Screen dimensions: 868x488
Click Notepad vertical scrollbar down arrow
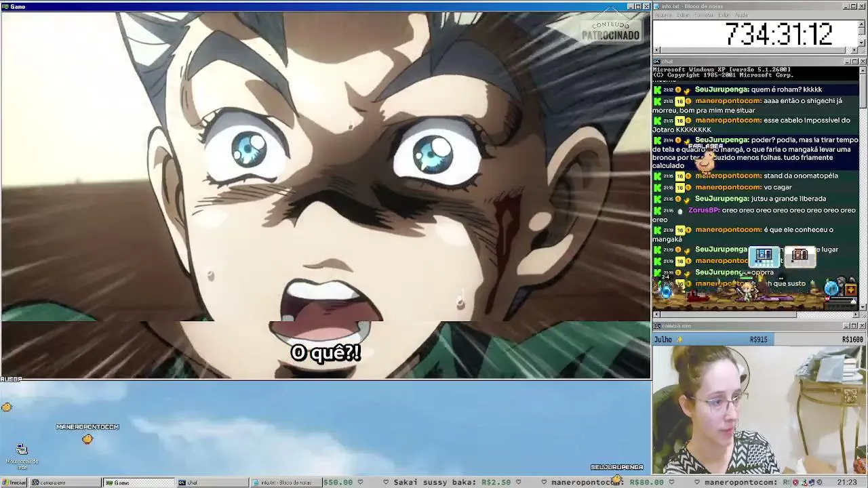[862, 43]
